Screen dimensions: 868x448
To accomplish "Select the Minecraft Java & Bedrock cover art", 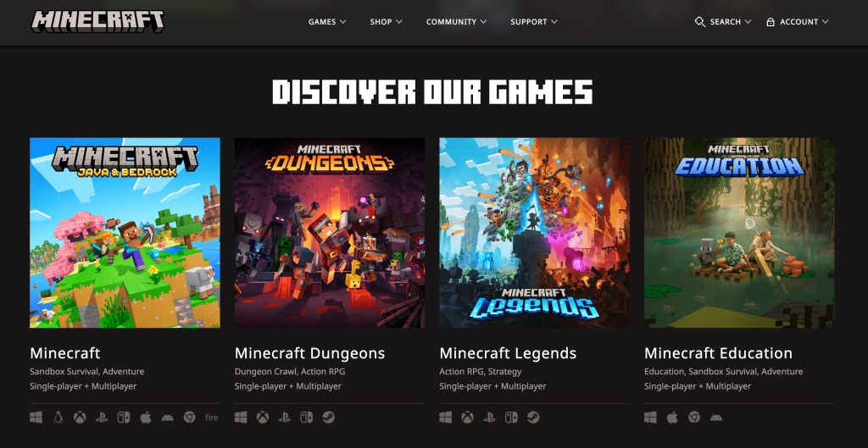I will pos(125,233).
